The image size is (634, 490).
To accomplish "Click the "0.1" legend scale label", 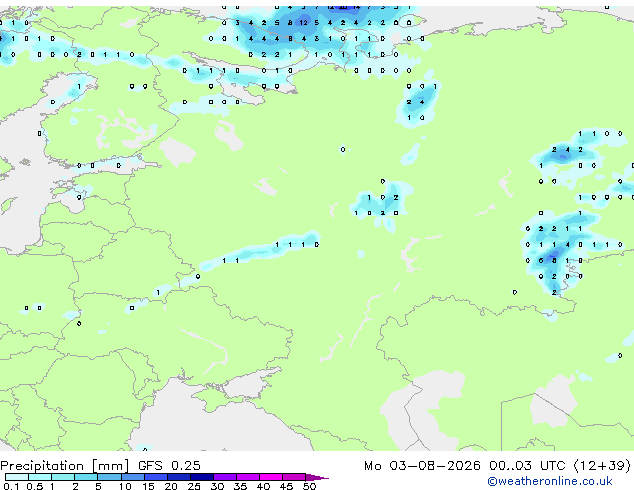I will click(x=11, y=486).
